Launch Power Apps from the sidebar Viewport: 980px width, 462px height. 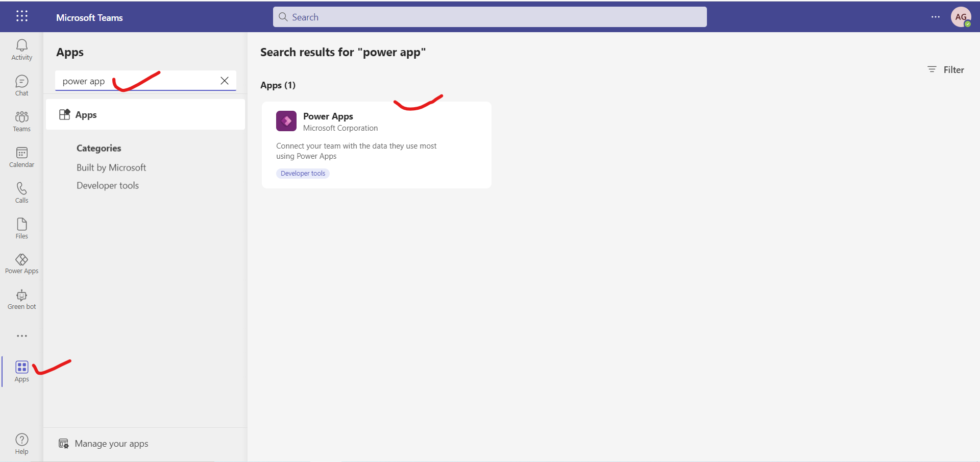pyautogui.click(x=21, y=263)
